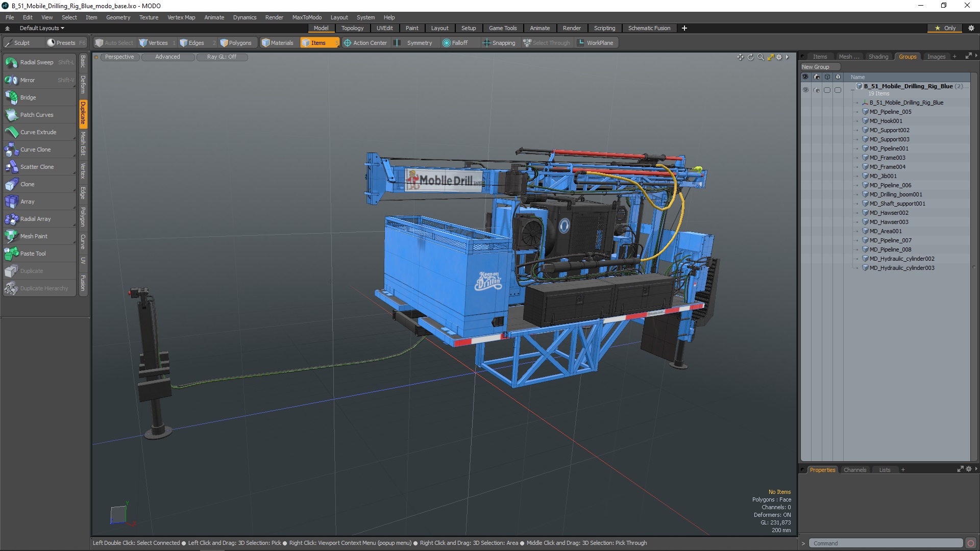Expand the Properties panel options arrow
This screenshot has width=980, height=551.
[x=976, y=469]
